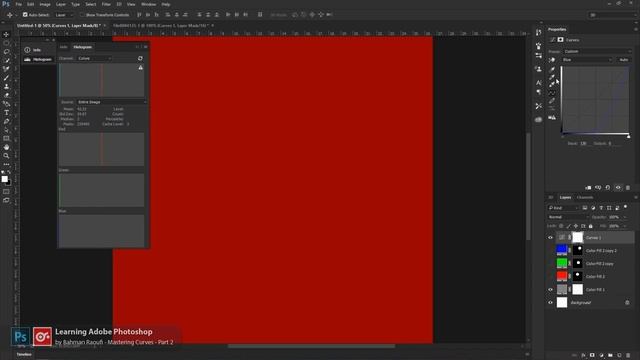Open the layer filter Kind dropdown
Image resolution: width=640 pixels, height=360 pixels.
point(563,208)
